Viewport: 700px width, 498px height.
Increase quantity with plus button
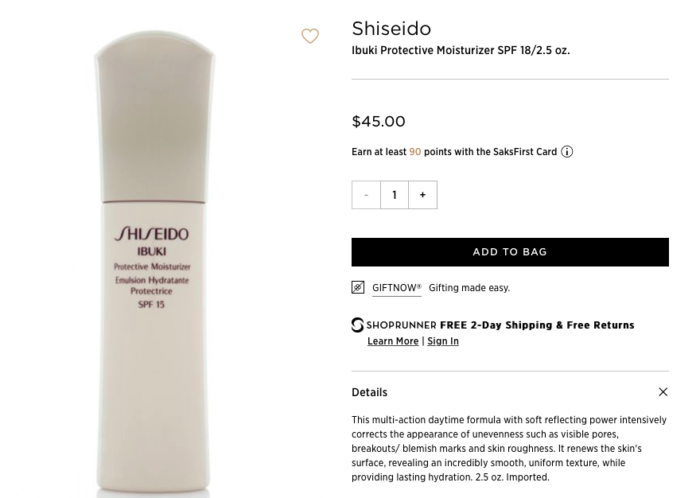[x=423, y=195]
